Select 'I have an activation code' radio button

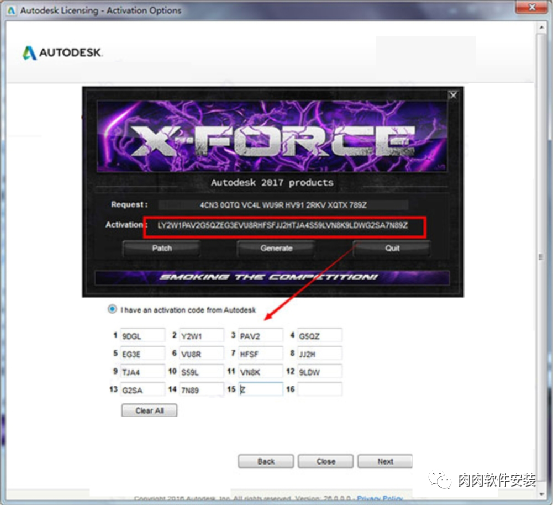(112, 309)
